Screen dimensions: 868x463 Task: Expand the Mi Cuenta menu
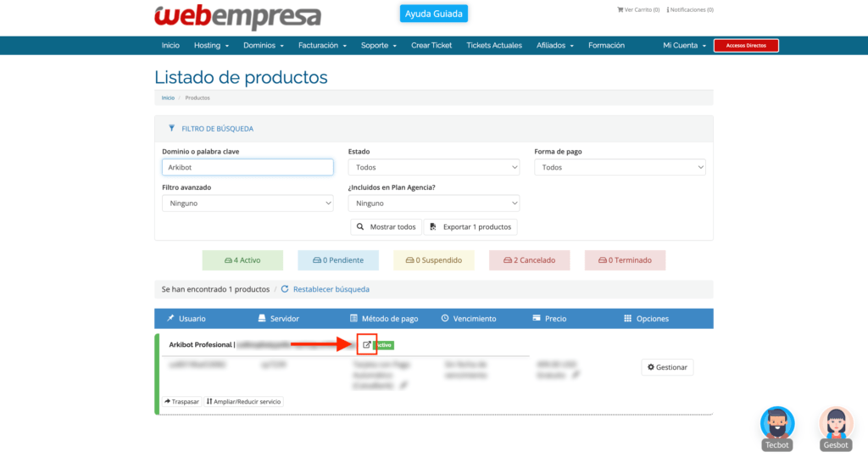pyautogui.click(x=684, y=46)
